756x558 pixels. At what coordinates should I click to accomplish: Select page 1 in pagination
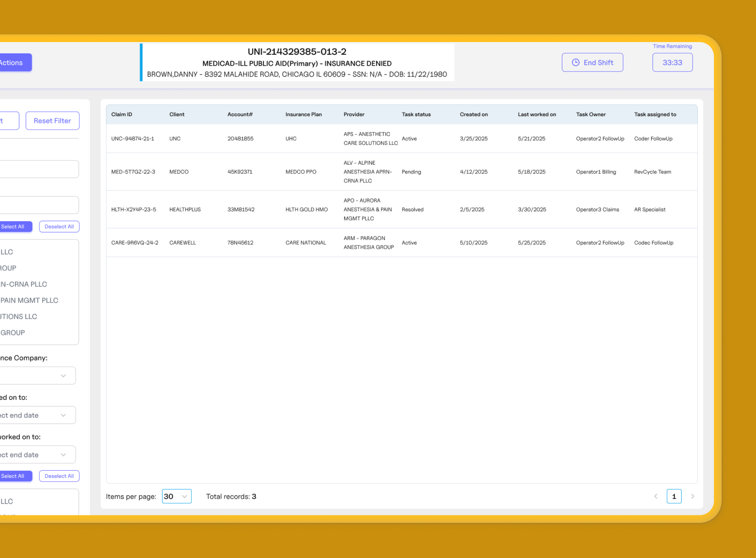click(x=674, y=496)
